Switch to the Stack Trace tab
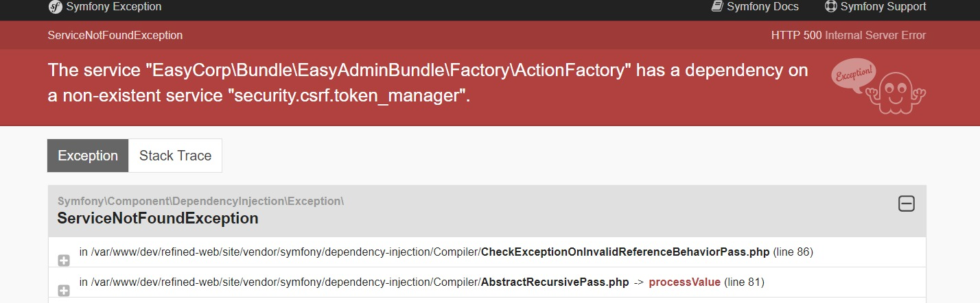980x303 pixels. click(176, 156)
